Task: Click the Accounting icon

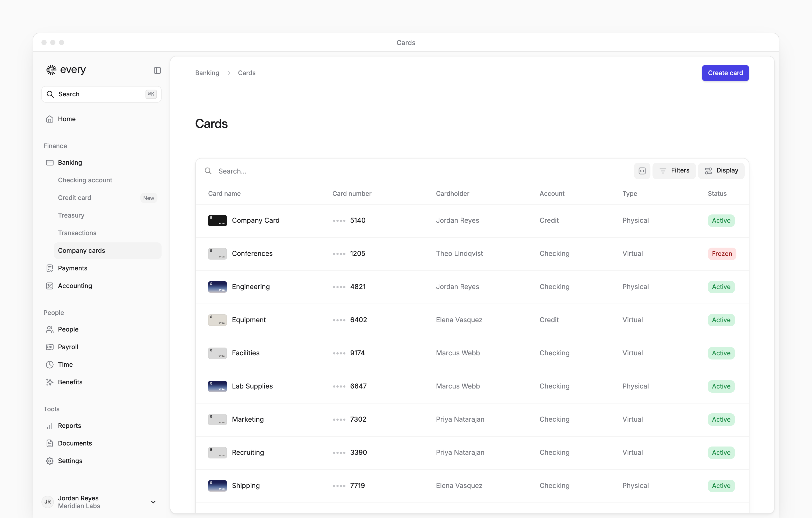Action: pyautogui.click(x=49, y=286)
